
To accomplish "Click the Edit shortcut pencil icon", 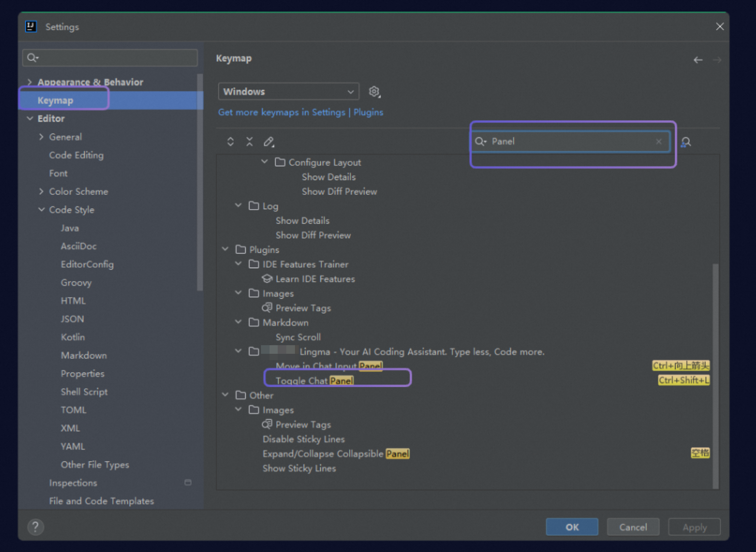I will tap(269, 142).
